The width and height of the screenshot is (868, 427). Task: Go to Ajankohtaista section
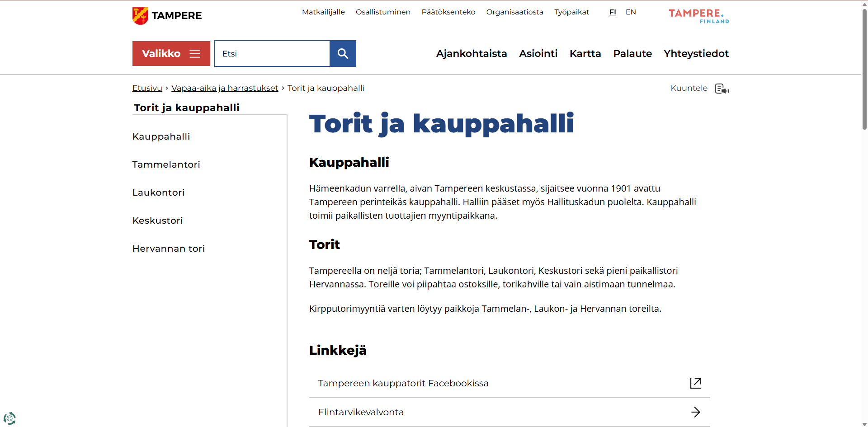[x=472, y=54]
